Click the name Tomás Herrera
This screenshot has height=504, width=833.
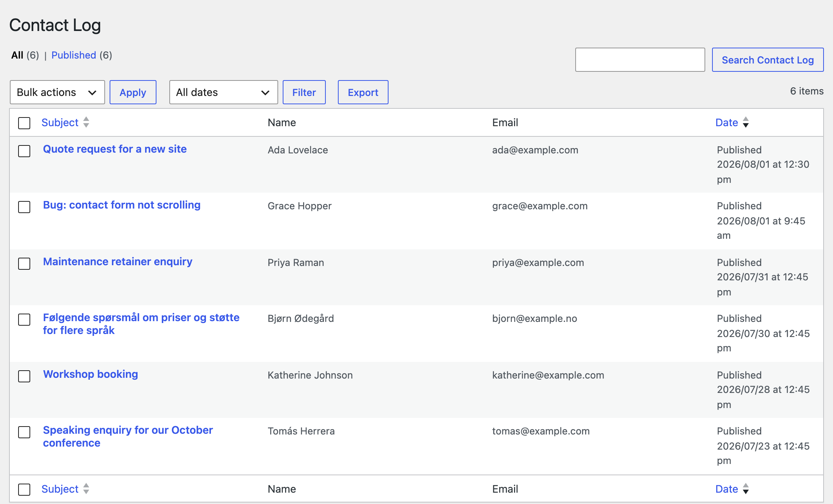[x=301, y=431]
